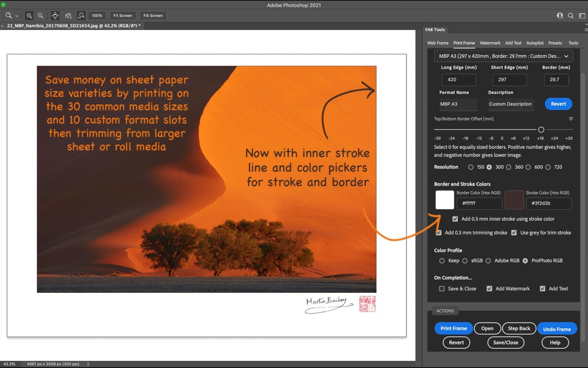Click the Resize Windows to Fit icon
The width and height of the screenshot is (588, 368).
(x=56, y=16)
